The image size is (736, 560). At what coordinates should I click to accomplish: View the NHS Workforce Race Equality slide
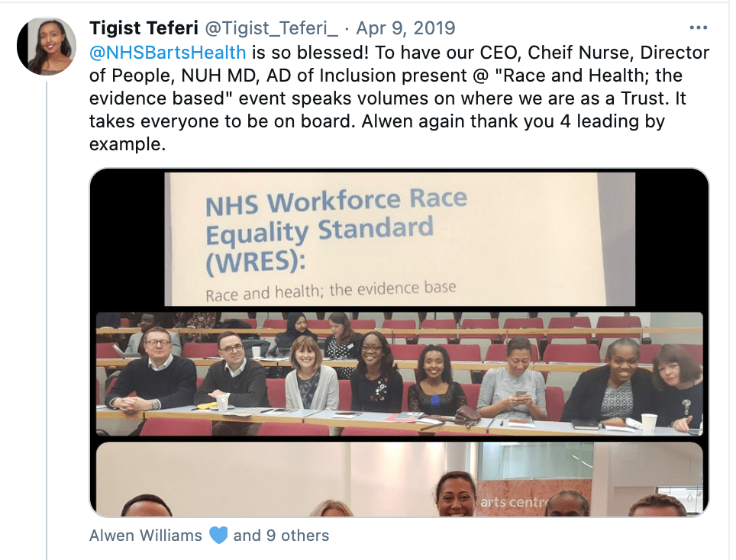point(399,240)
